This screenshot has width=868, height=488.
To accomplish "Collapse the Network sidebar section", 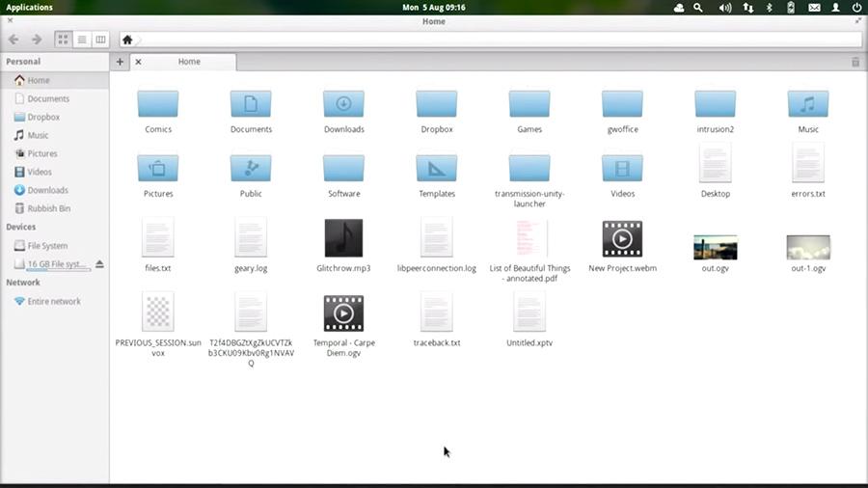I will 23,283.
